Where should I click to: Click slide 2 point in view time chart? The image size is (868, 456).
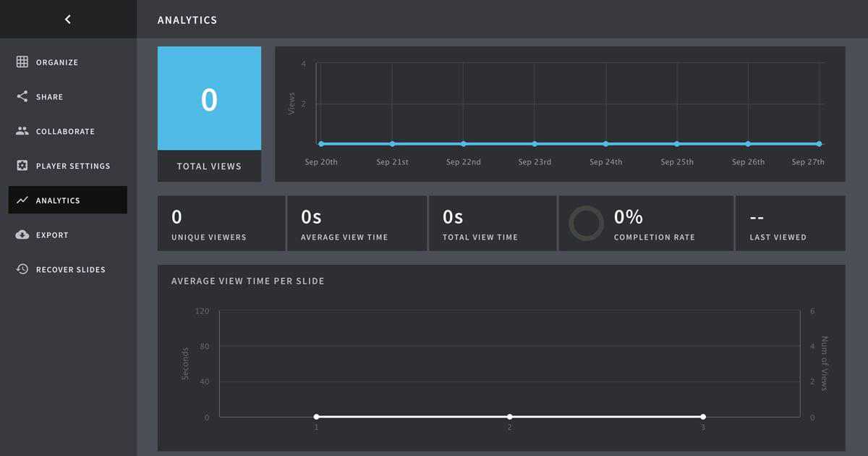pyautogui.click(x=510, y=417)
